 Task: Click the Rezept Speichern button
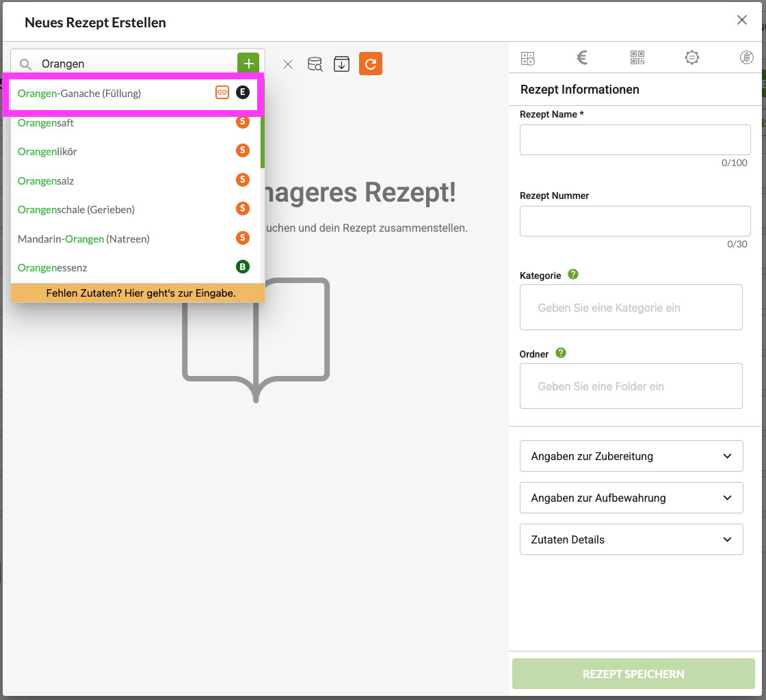pyautogui.click(x=633, y=674)
